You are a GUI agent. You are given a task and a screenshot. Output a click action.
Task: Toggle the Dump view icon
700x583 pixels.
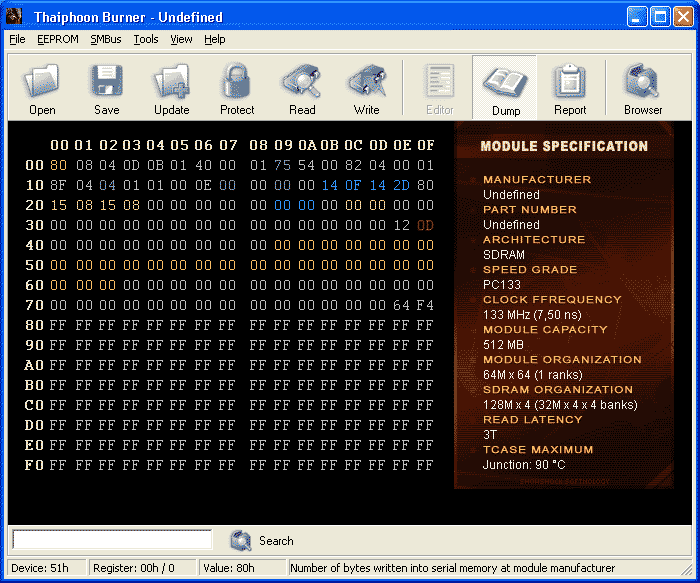pos(505,83)
